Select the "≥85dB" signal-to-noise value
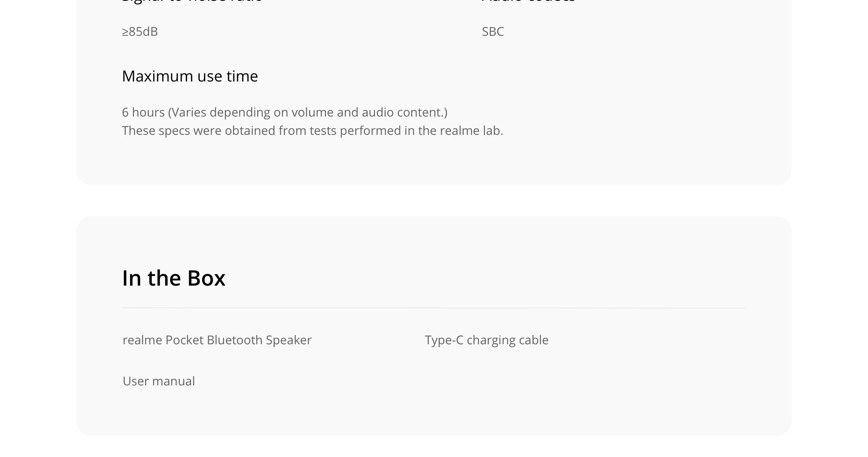Screen dimensions: 868x457 (140, 31)
